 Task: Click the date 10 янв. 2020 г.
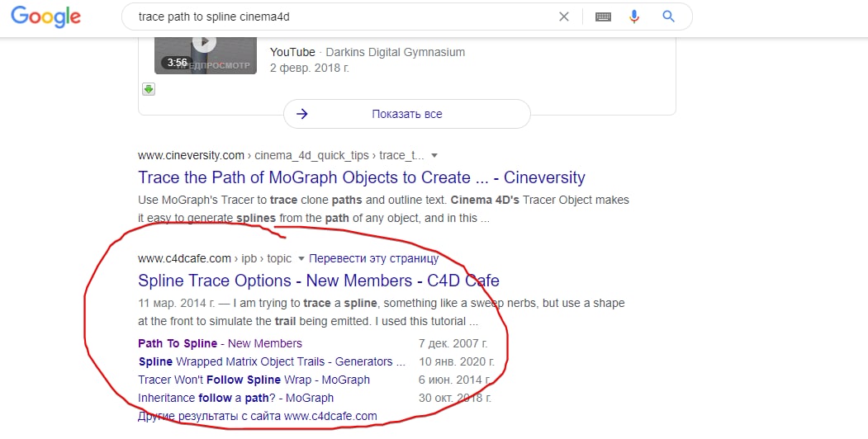pyautogui.click(x=457, y=361)
